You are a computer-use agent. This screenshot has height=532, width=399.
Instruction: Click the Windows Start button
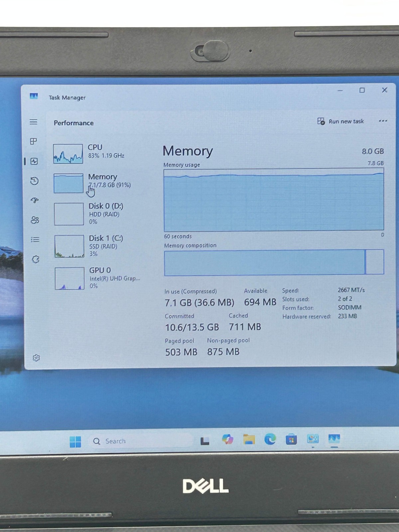pyautogui.click(x=75, y=442)
